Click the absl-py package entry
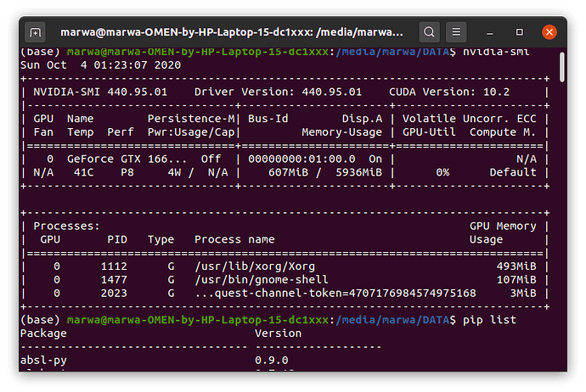 tap(43, 358)
